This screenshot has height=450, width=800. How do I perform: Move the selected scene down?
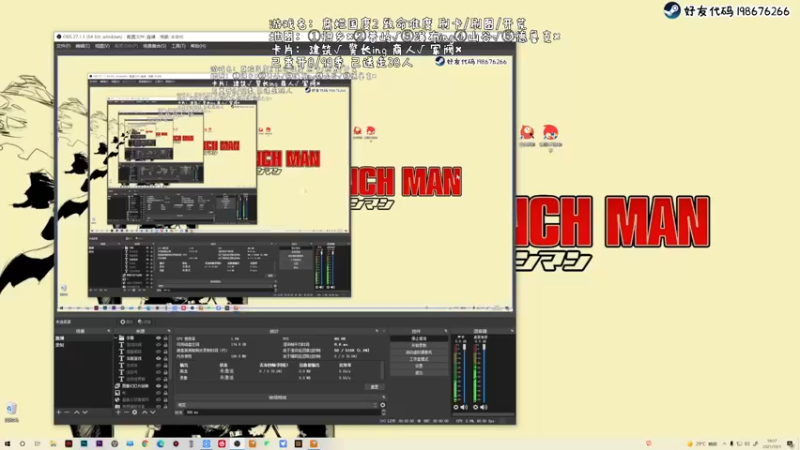click(85, 412)
